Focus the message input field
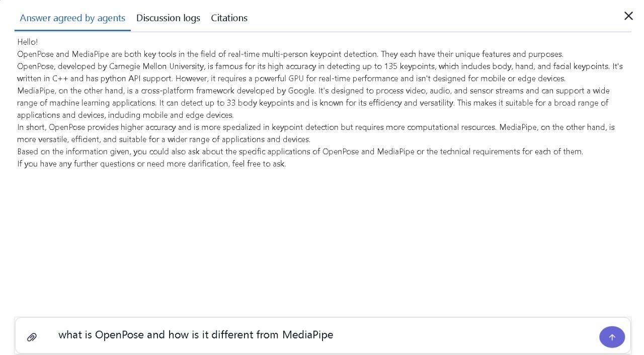This screenshot has height=355, width=644. (322, 335)
